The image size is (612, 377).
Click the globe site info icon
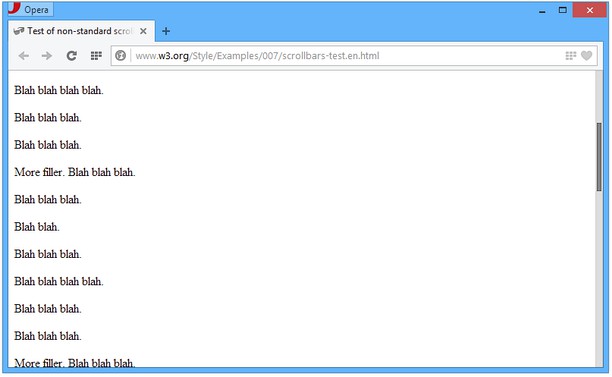click(x=121, y=56)
